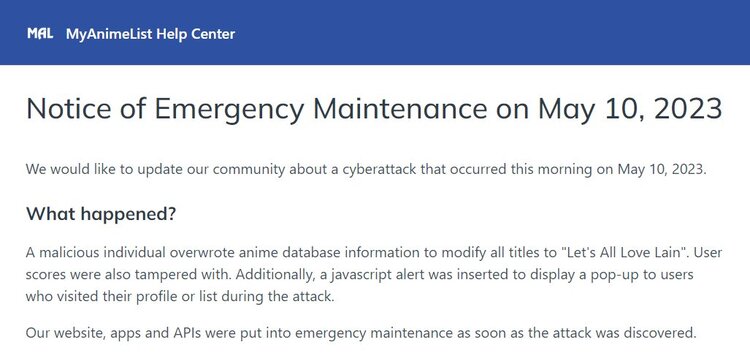The height and width of the screenshot is (364, 750).
Task: Click the "User scores were also tampered" sentence
Action: 130,275
